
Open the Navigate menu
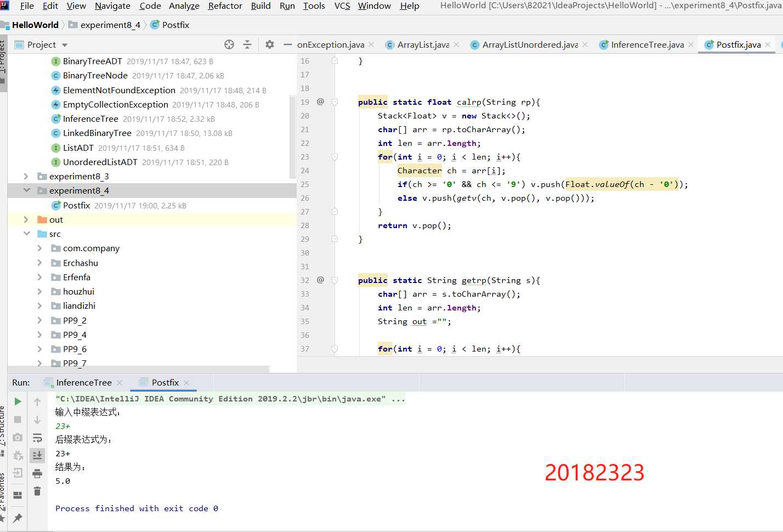[112, 6]
